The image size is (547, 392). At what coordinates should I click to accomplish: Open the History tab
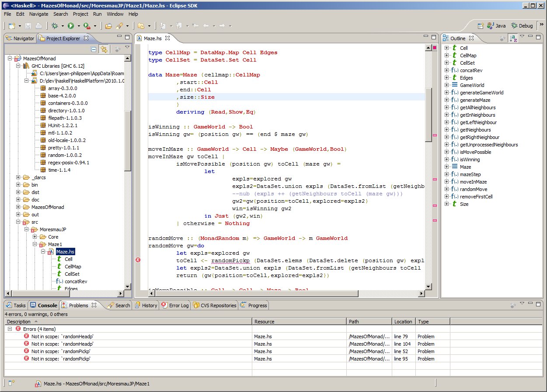146,305
